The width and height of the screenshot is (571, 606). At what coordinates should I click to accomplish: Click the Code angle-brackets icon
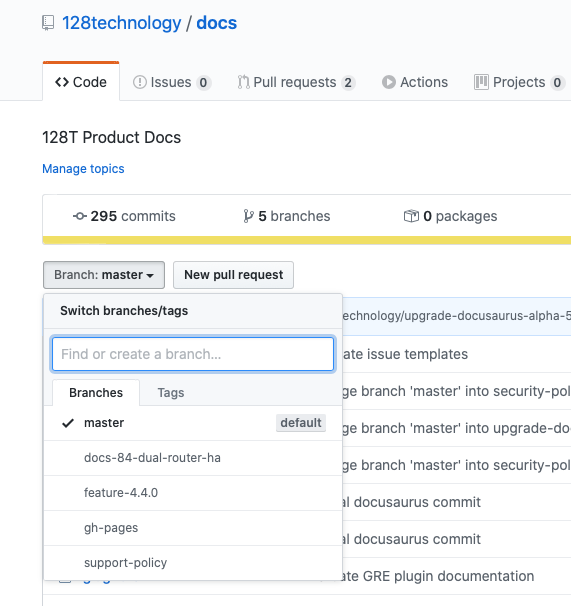click(62, 82)
